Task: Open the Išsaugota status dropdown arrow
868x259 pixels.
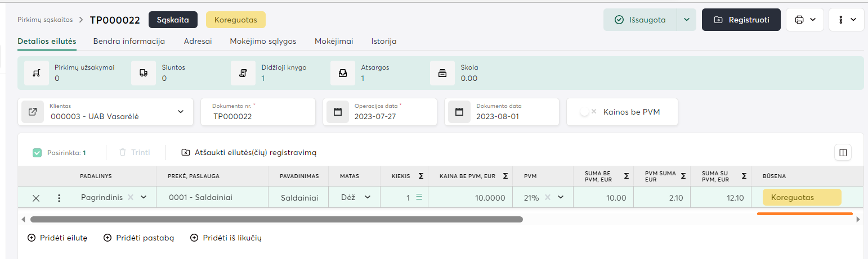Action: pyautogui.click(x=686, y=20)
